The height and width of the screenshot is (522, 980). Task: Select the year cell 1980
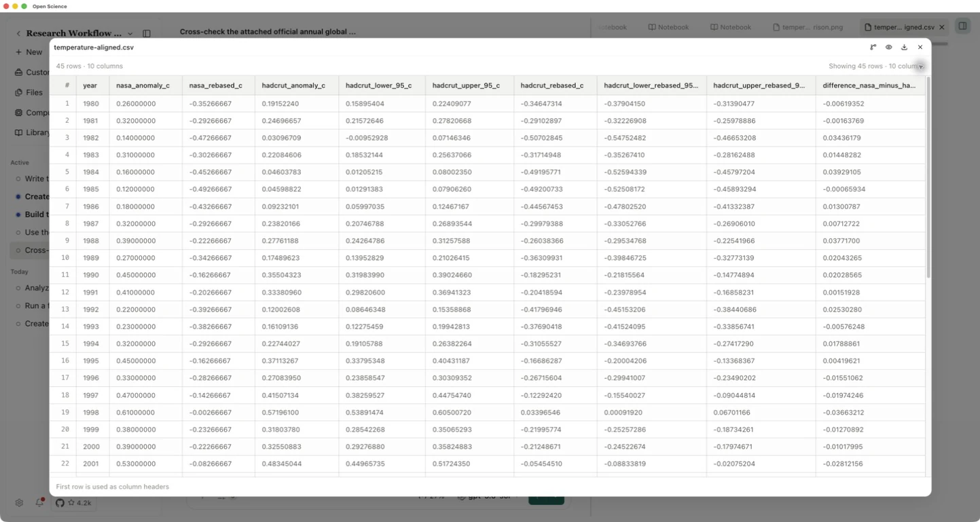point(91,104)
